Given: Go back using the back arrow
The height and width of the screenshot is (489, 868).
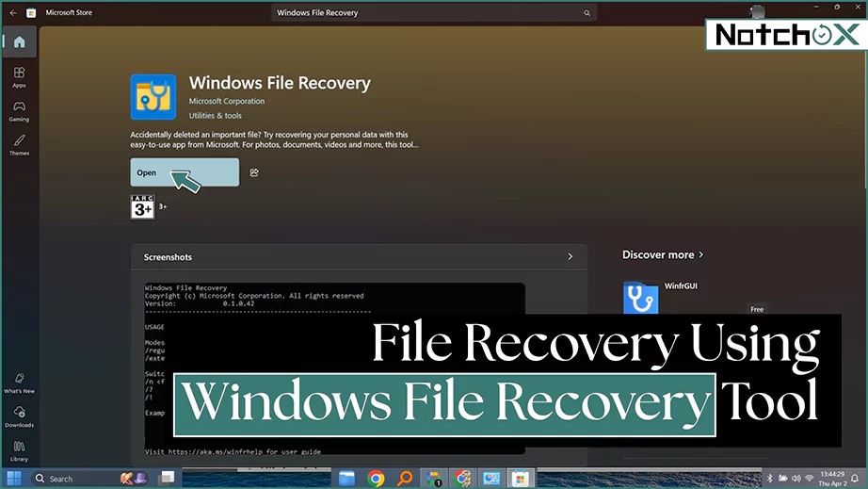Looking at the screenshot, I should (x=13, y=13).
